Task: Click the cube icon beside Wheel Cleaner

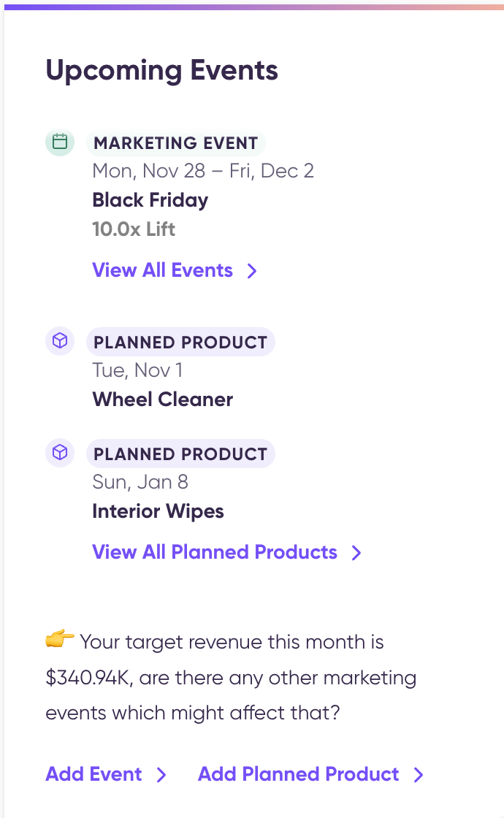Action: (x=60, y=341)
